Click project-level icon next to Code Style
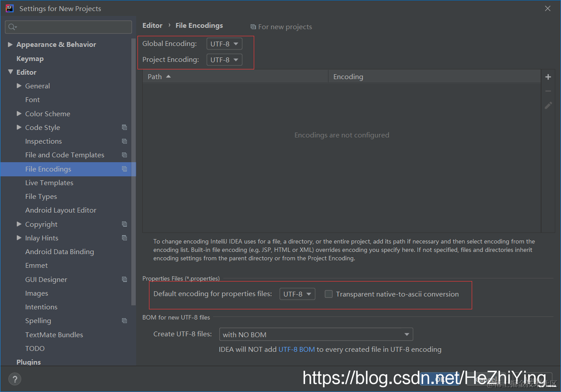Viewport: 561px width, 392px height. [124, 127]
